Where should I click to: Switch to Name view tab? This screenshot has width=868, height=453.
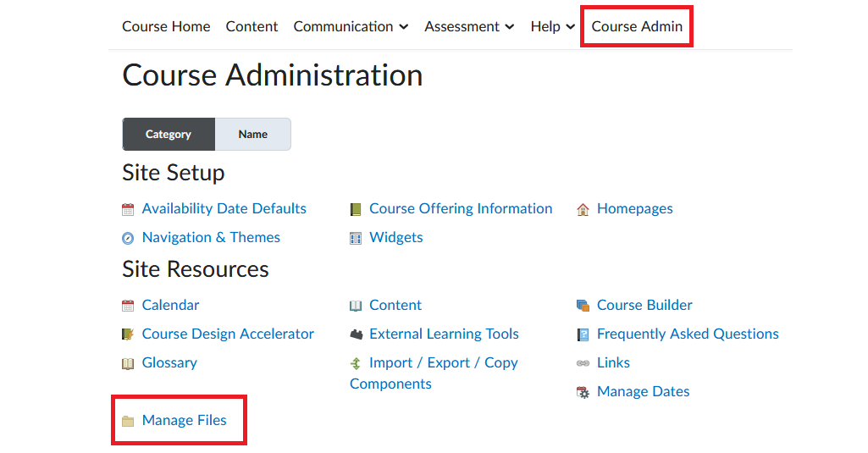[x=253, y=134]
